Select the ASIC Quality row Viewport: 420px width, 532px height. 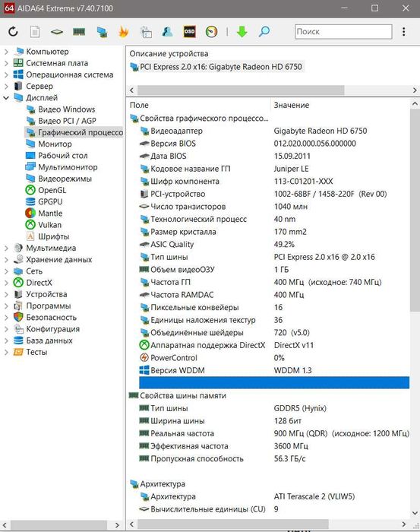274,244
